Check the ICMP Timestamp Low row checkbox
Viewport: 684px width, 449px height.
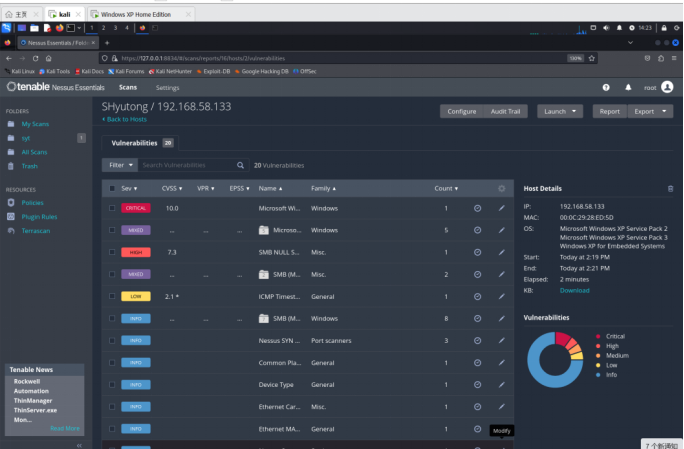pos(112,296)
